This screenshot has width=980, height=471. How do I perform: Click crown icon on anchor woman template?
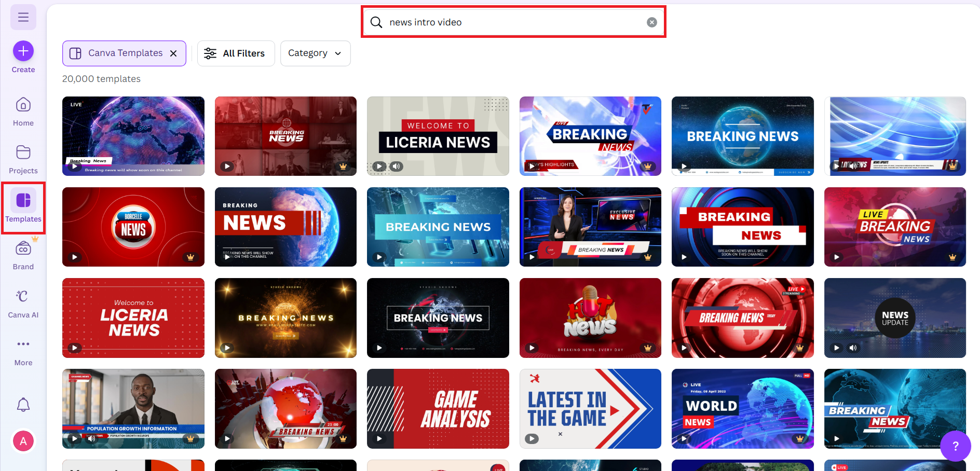click(x=648, y=257)
